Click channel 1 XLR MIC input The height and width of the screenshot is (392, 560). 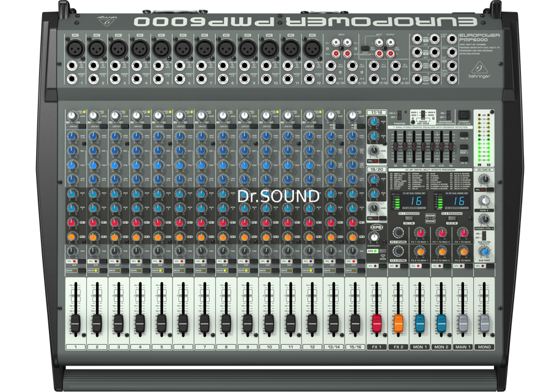tap(75, 48)
